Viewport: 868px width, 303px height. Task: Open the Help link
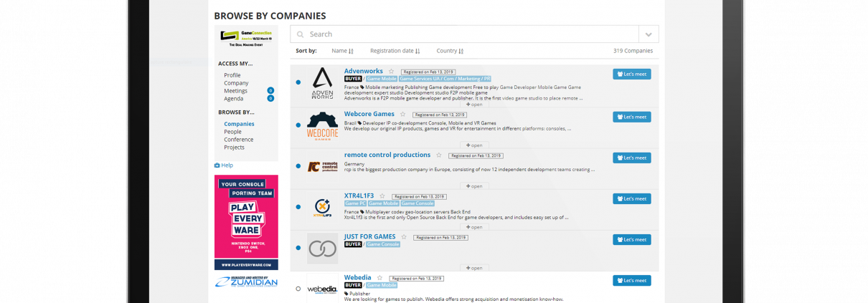tap(224, 165)
